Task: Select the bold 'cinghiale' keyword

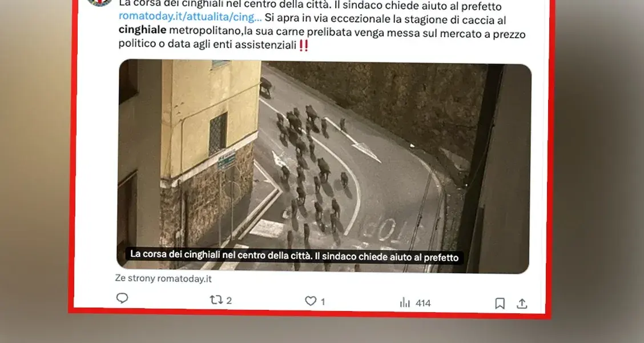Action: [x=143, y=30]
